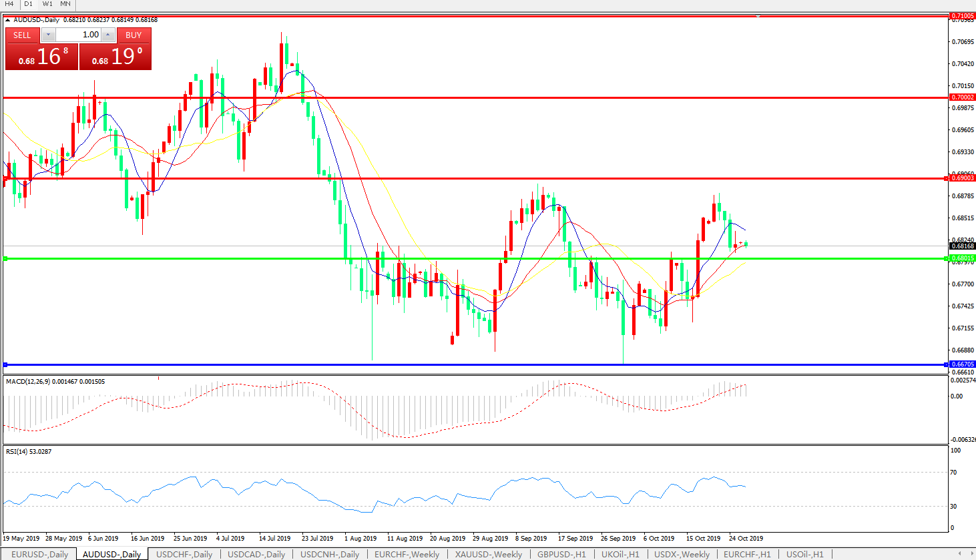Collapse the one-click trading panel triangle

8,20
